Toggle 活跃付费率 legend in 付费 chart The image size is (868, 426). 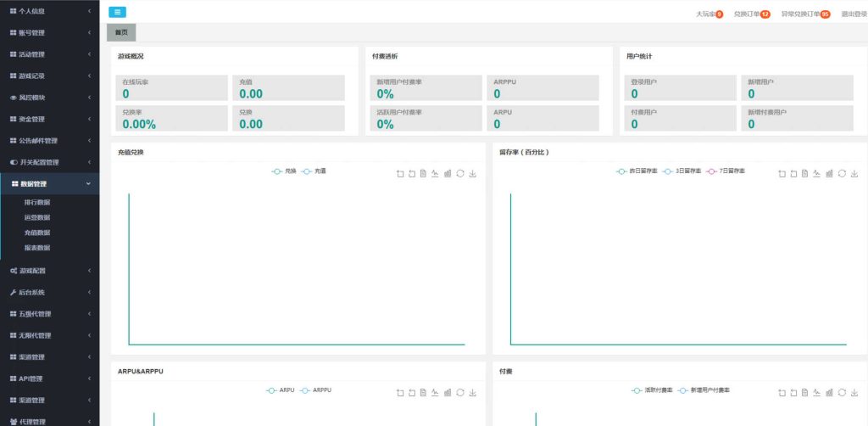click(653, 390)
